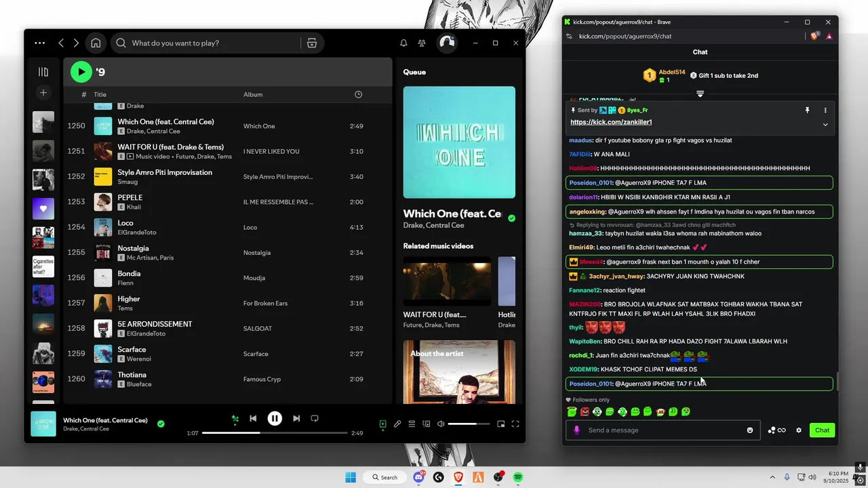Unpin the pinned chat message
Viewport: 868px width, 488px height.
tap(807, 110)
